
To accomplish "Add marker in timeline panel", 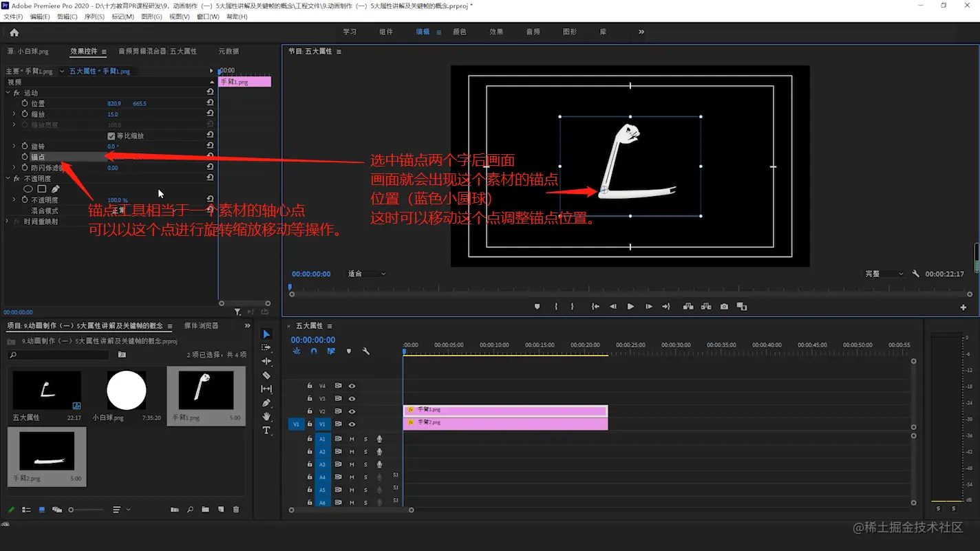I will point(349,352).
